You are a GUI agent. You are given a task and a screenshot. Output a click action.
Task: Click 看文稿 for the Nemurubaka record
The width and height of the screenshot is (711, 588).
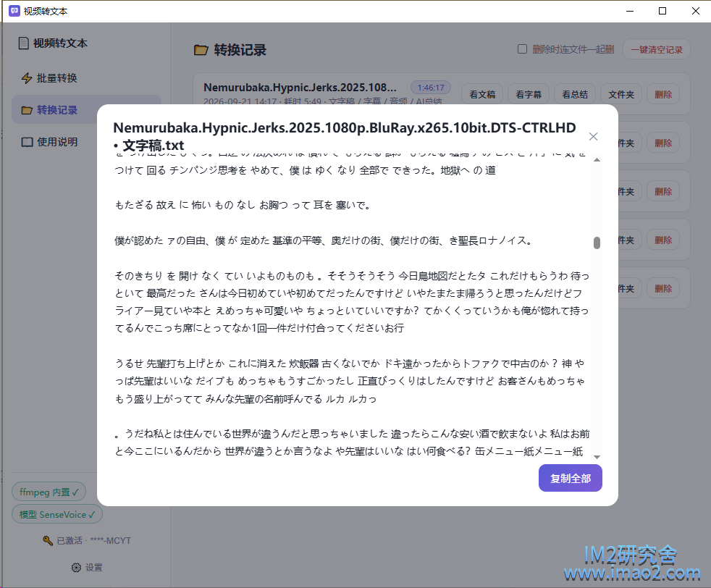coord(482,94)
